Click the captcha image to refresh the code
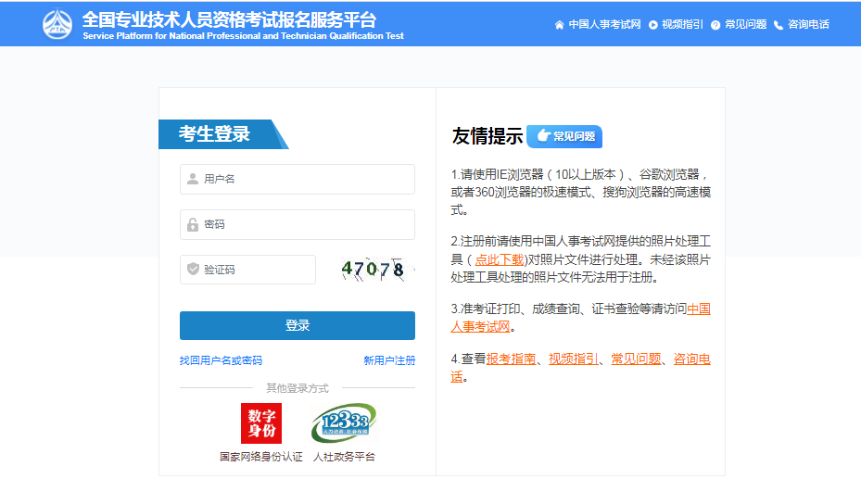The image size is (861, 504). pos(373,270)
